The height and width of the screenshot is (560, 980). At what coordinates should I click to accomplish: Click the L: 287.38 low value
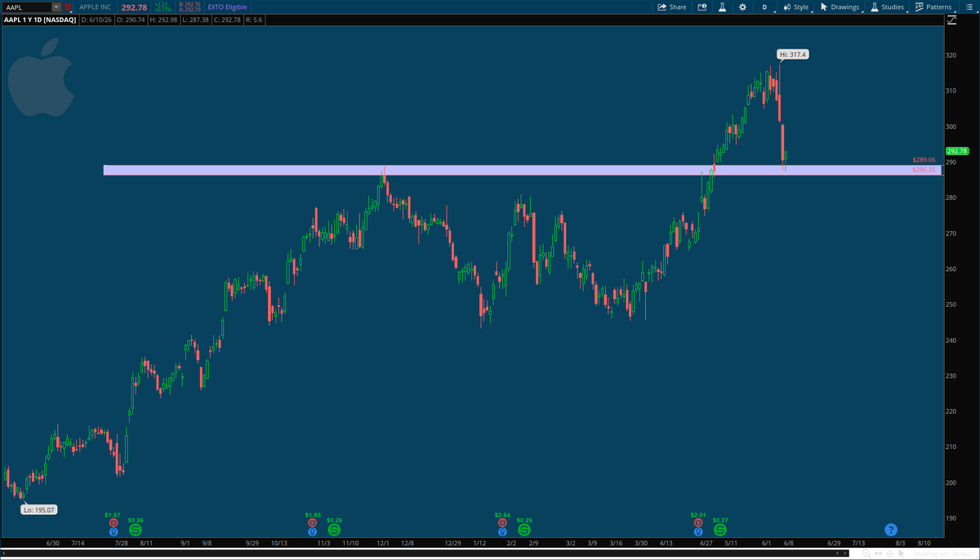[195, 19]
